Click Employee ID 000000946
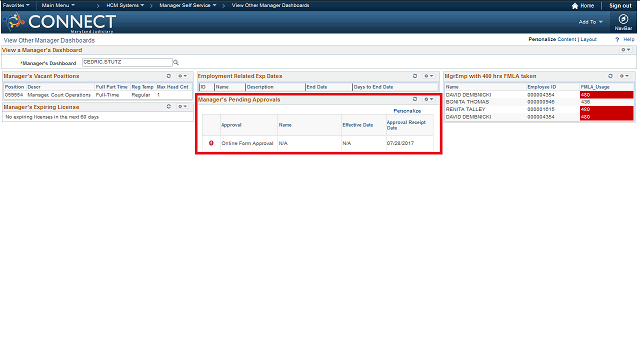This screenshot has height=360, width=640. click(x=541, y=102)
